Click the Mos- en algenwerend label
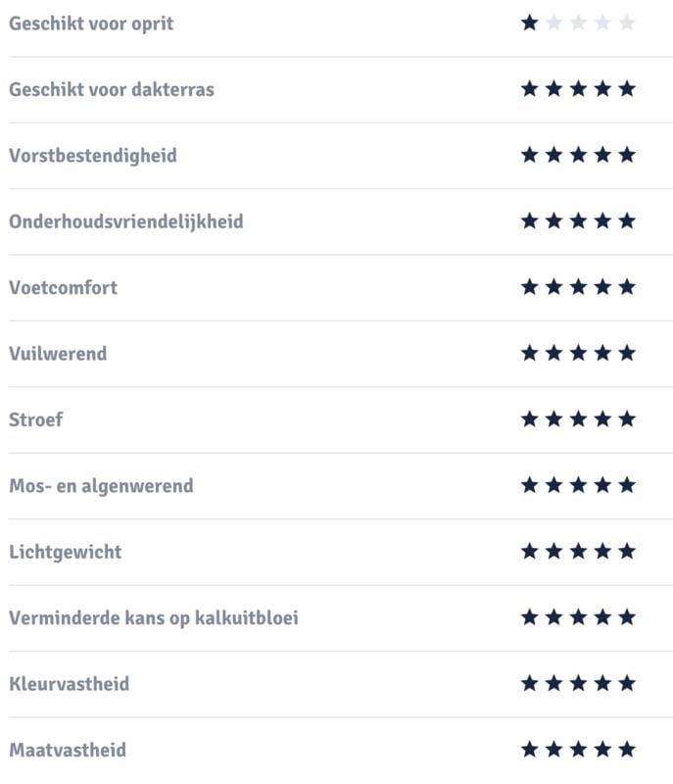673x784 pixels. pos(101,486)
